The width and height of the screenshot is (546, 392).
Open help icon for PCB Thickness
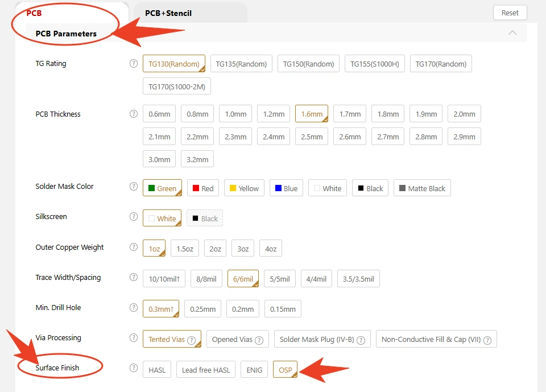tap(134, 114)
